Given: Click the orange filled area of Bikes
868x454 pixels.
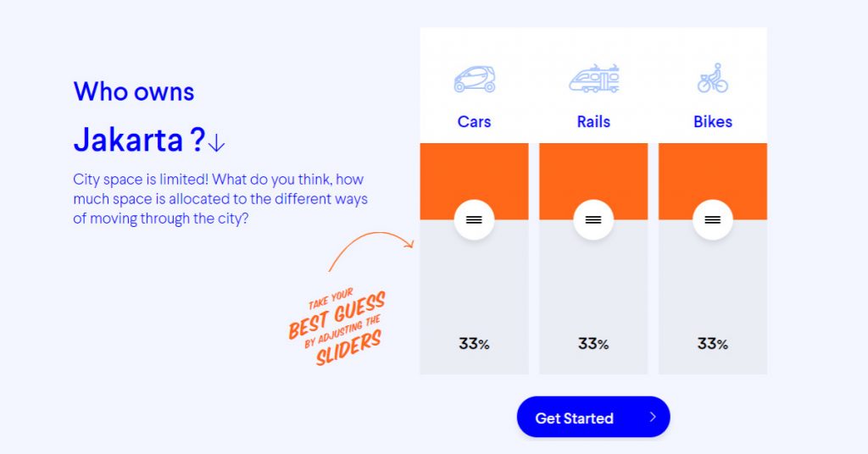Looking at the screenshot, I should pos(713,171).
